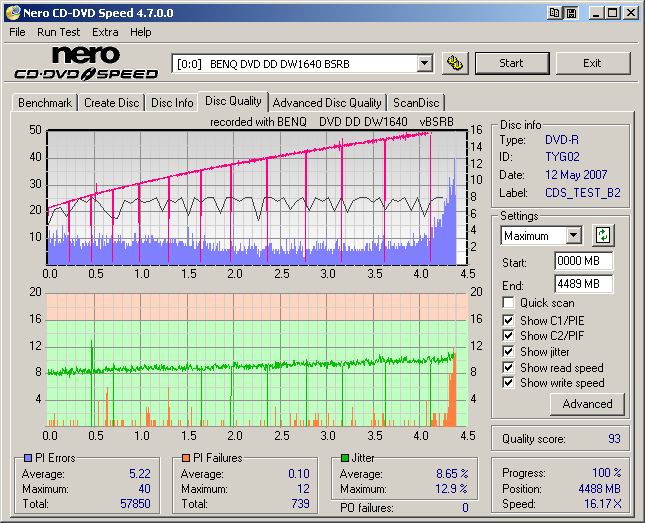
Task: Click the Jitter average value 8.65 %
Action: point(452,474)
